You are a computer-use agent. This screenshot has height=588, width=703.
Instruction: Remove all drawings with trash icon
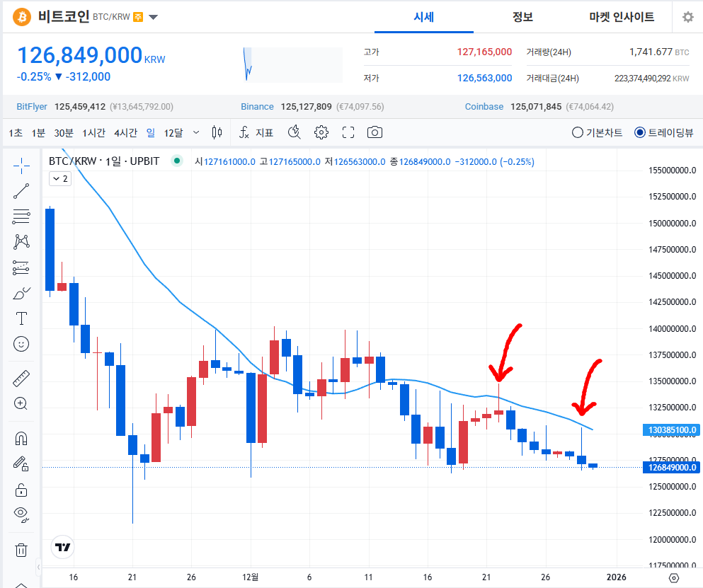[21, 549]
